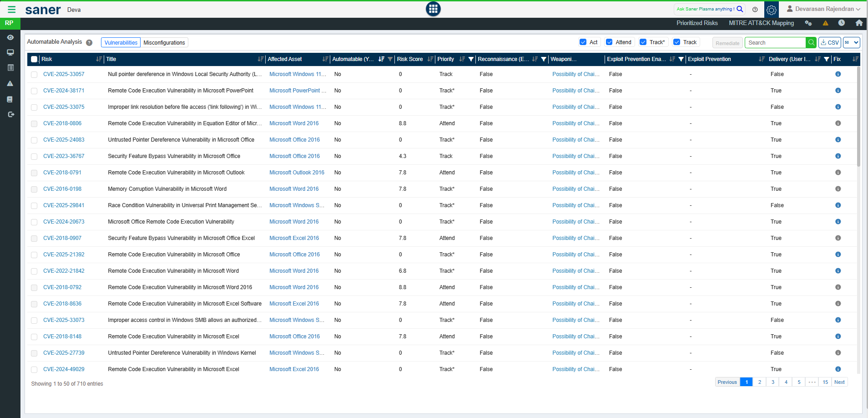Click the warning triangle icon in left sidebar
This screenshot has height=418, width=868.
point(10,83)
